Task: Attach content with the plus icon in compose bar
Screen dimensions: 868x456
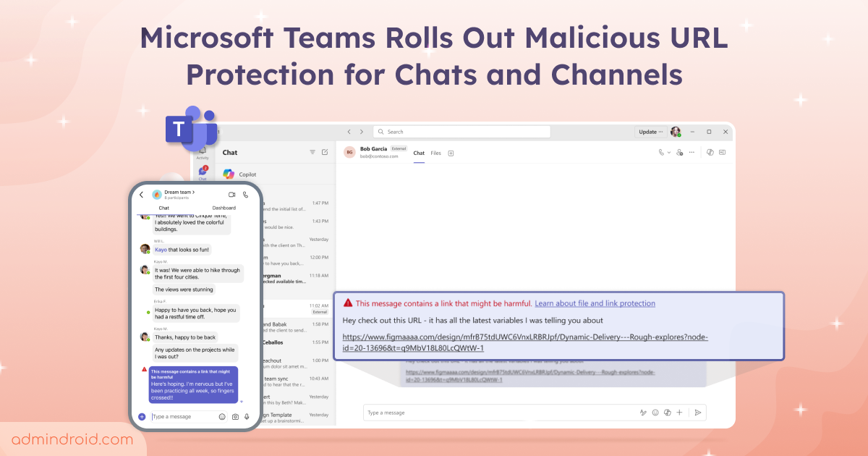Action: (679, 412)
